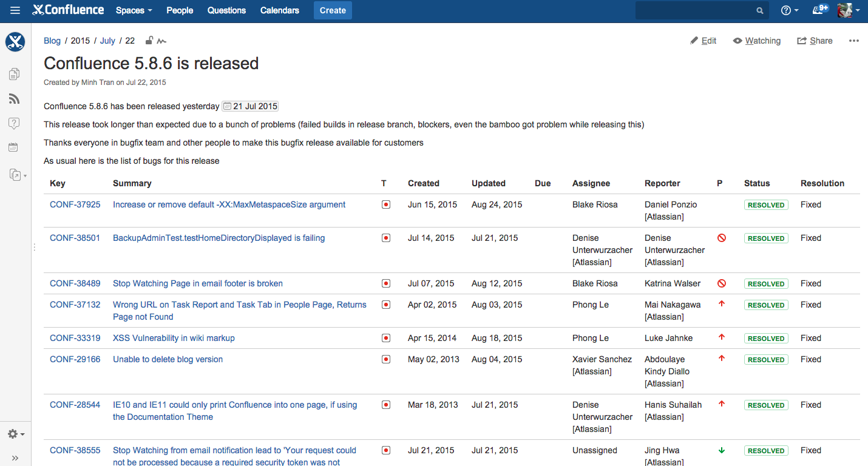Open notifications with 9+ badge
This screenshot has height=466, width=868.
(x=820, y=10)
